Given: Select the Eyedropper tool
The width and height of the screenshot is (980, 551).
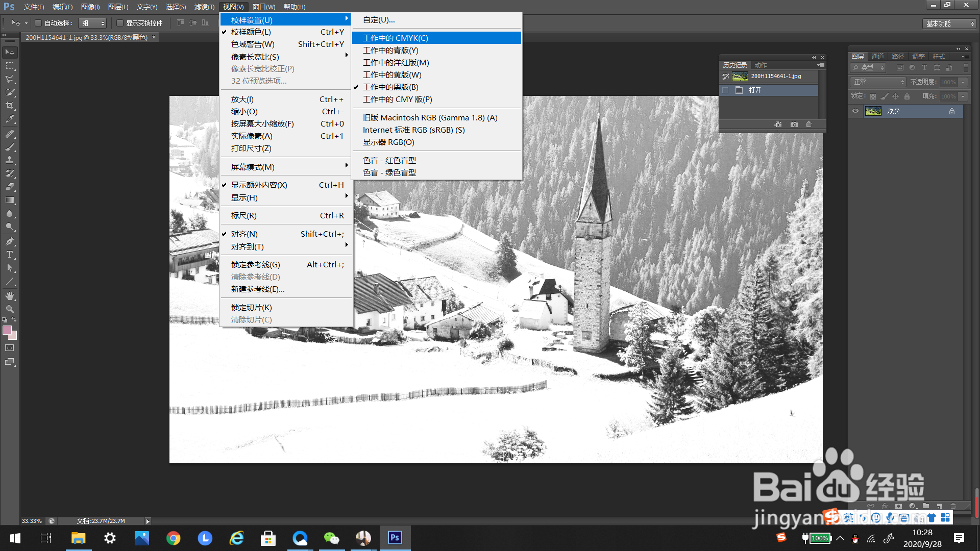Looking at the screenshot, I should 10,119.
